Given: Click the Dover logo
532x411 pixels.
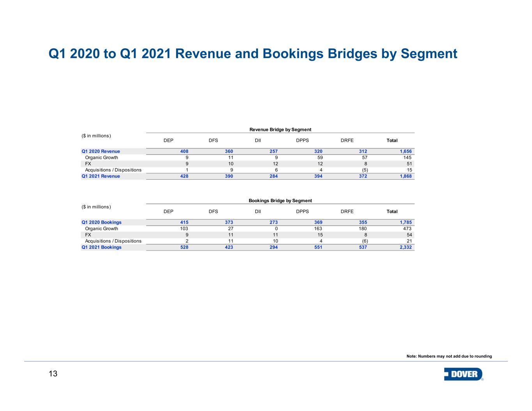Looking at the screenshot, I should 463,374.
